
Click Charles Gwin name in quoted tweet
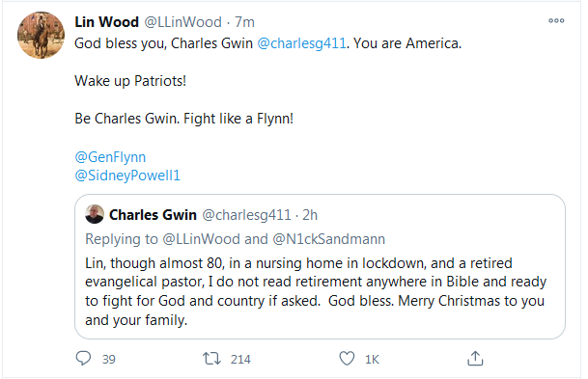coord(153,215)
